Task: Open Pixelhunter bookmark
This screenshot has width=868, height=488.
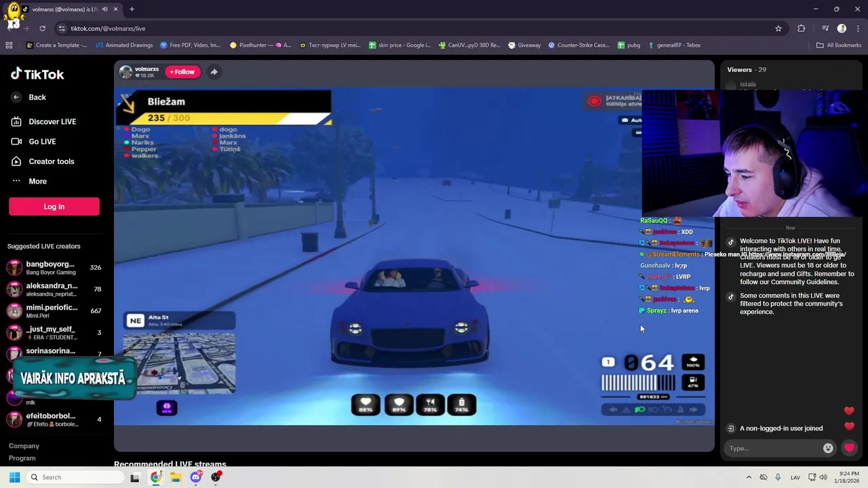Action: 260,45
